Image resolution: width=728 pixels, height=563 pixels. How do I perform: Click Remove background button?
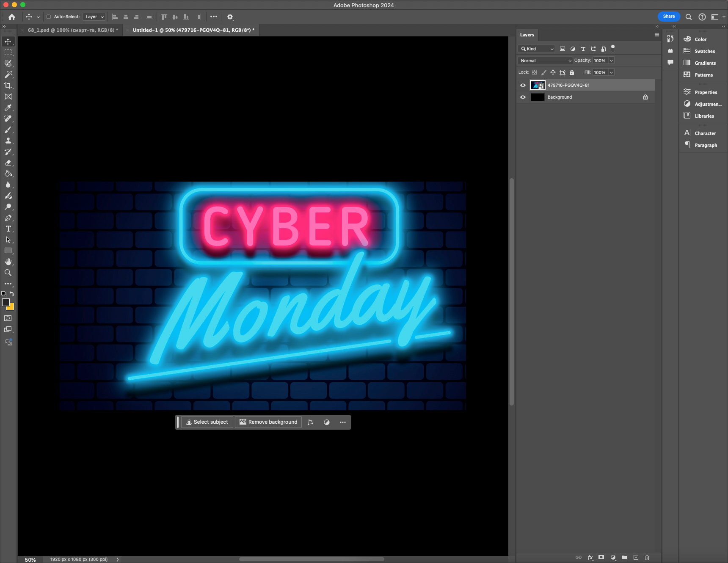[x=268, y=422]
